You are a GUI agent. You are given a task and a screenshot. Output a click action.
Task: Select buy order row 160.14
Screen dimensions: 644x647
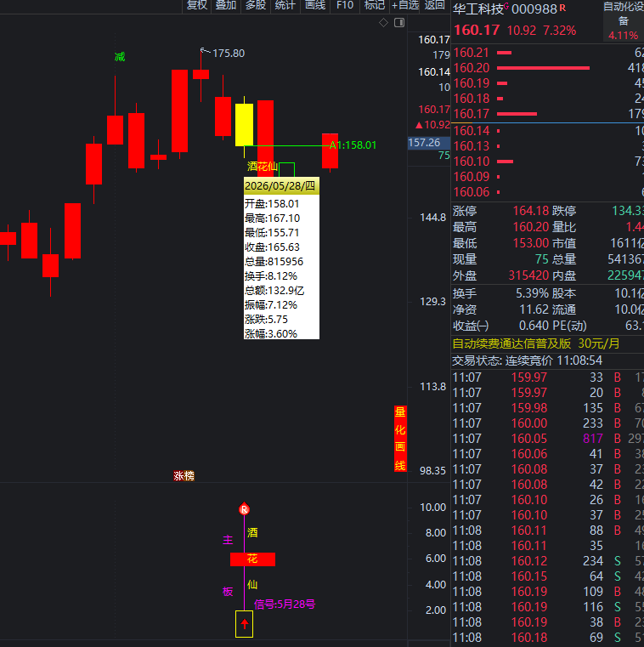pyautogui.click(x=548, y=131)
